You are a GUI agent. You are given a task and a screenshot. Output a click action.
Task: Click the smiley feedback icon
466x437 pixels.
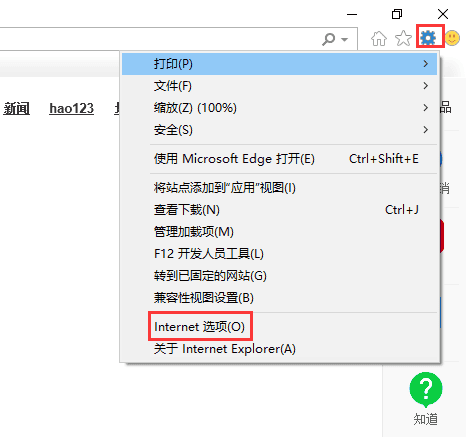pyautogui.click(x=452, y=38)
